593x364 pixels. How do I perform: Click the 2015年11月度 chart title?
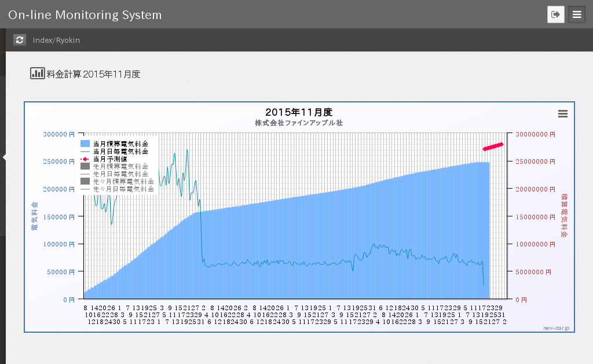298,112
